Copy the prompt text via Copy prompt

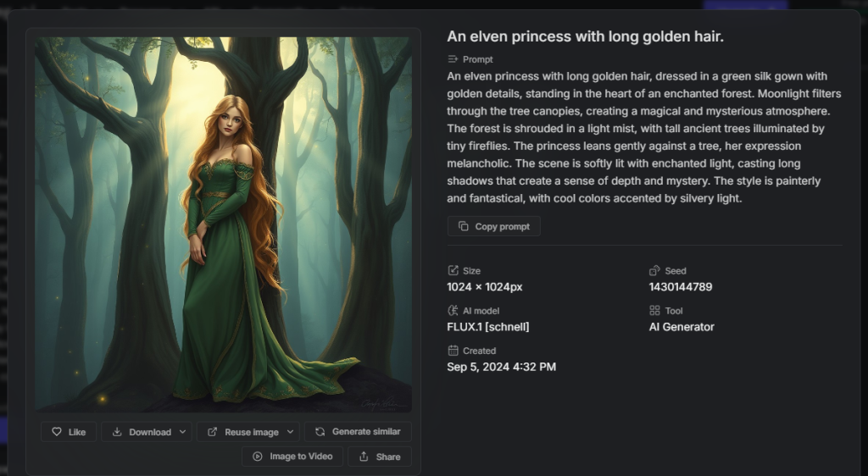click(493, 227)
